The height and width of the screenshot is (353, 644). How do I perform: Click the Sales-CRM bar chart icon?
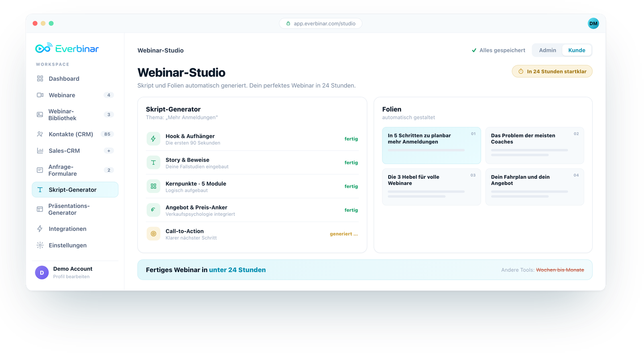[x=40, y=151]
